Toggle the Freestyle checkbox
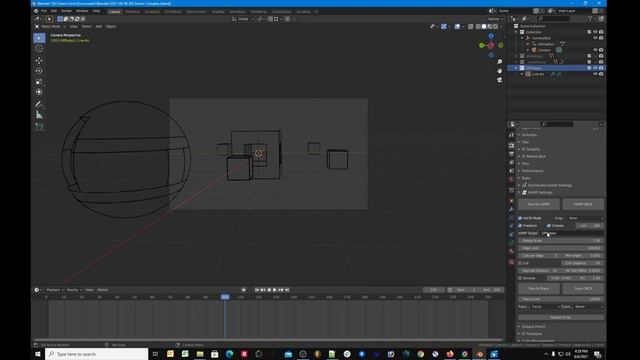The width and height of the screenshot is (640, 360). (520, 226)
